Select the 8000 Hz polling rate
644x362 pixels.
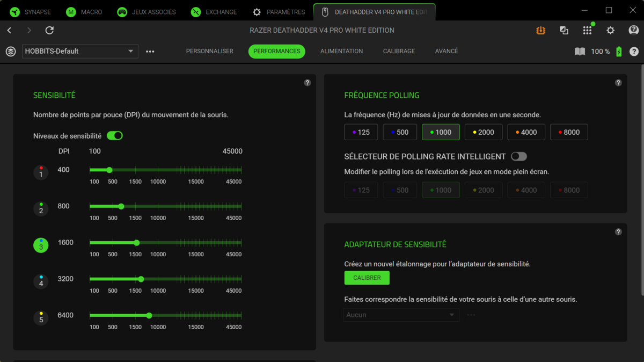tap(569, 132)
